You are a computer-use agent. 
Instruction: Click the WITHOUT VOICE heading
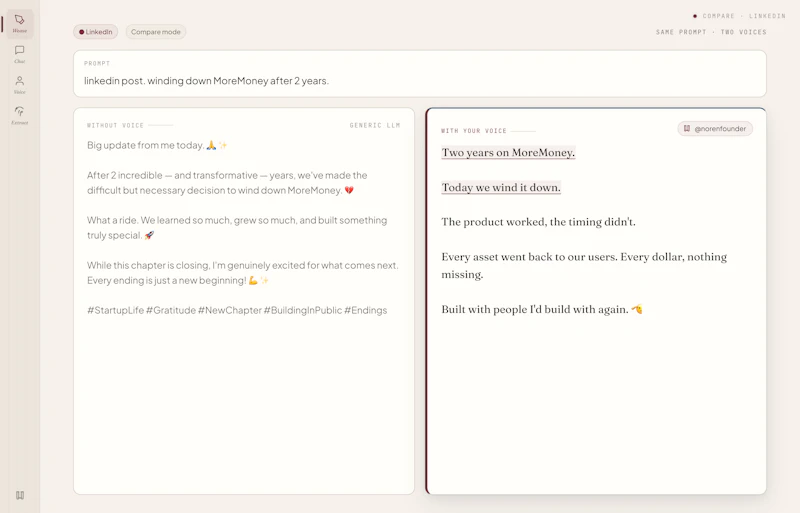coord(115,125)
